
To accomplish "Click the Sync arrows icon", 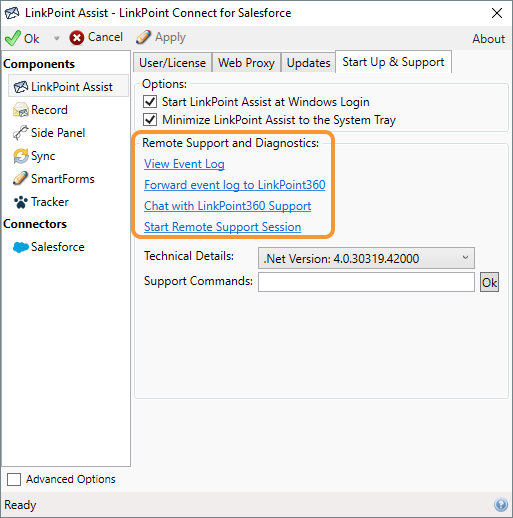I will click(x=21, y=156).
